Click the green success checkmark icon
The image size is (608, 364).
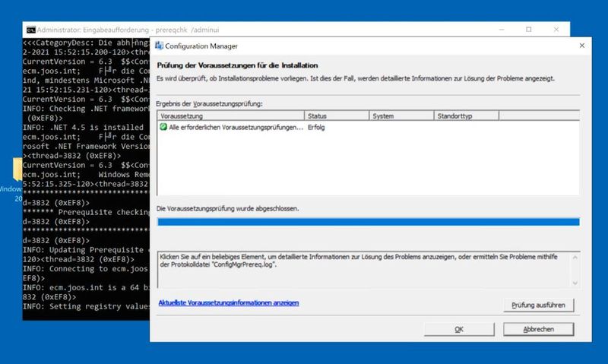pos(163,127)
